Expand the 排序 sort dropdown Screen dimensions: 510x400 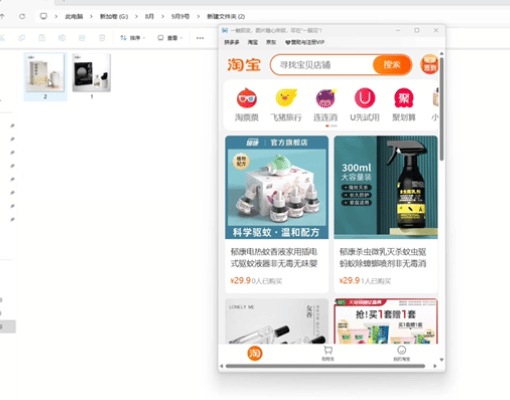(x=133, y=38)
